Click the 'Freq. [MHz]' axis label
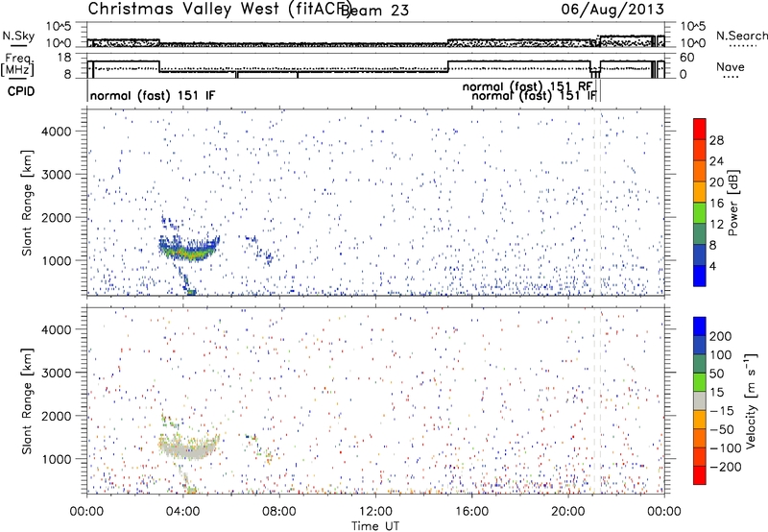The width and height of the screenshot is (768, 532). tap(18, 64)
